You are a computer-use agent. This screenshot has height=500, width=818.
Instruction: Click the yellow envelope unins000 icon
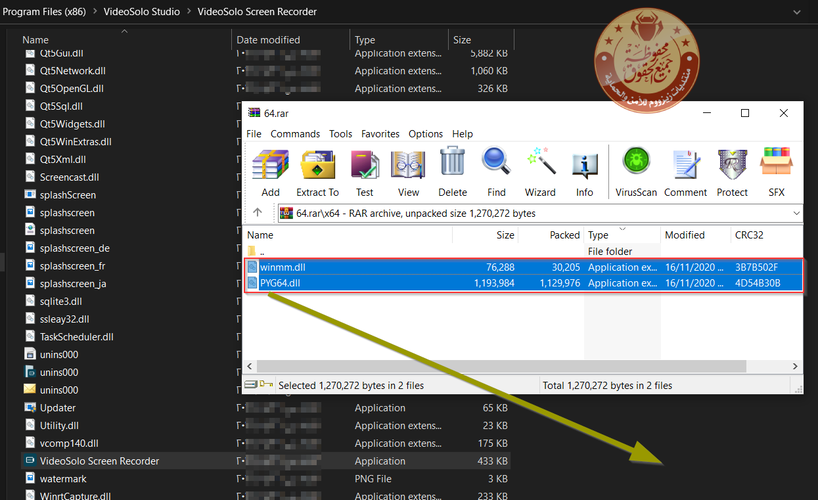pyautogui.click(x=30, y=389)
